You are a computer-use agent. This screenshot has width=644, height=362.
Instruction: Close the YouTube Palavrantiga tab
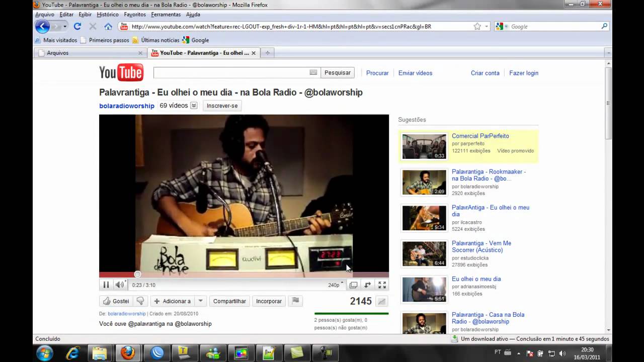(x=254, y=53)
